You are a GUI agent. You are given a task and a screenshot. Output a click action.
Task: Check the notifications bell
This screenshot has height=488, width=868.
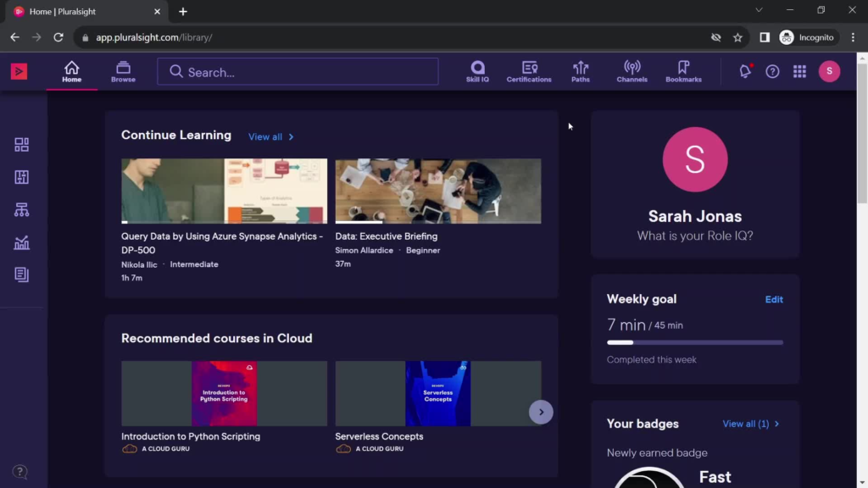(745, 72)
